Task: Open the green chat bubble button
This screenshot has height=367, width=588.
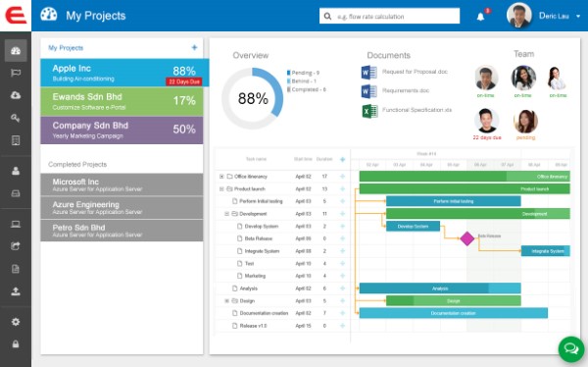Action: [571, 349]
